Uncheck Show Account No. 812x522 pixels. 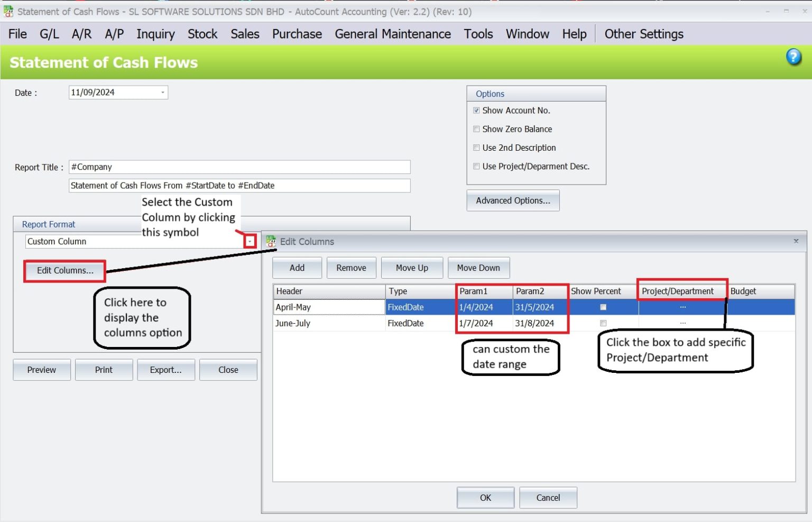coord(476,111)
